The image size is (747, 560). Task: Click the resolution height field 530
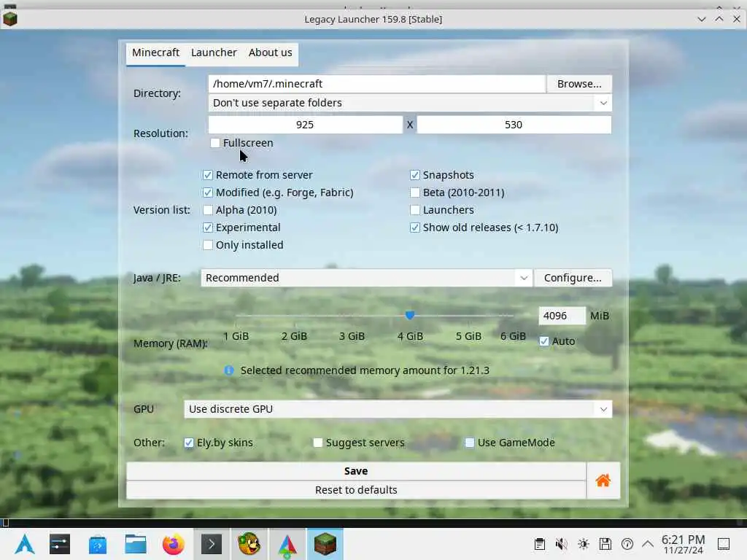[514, 125]
